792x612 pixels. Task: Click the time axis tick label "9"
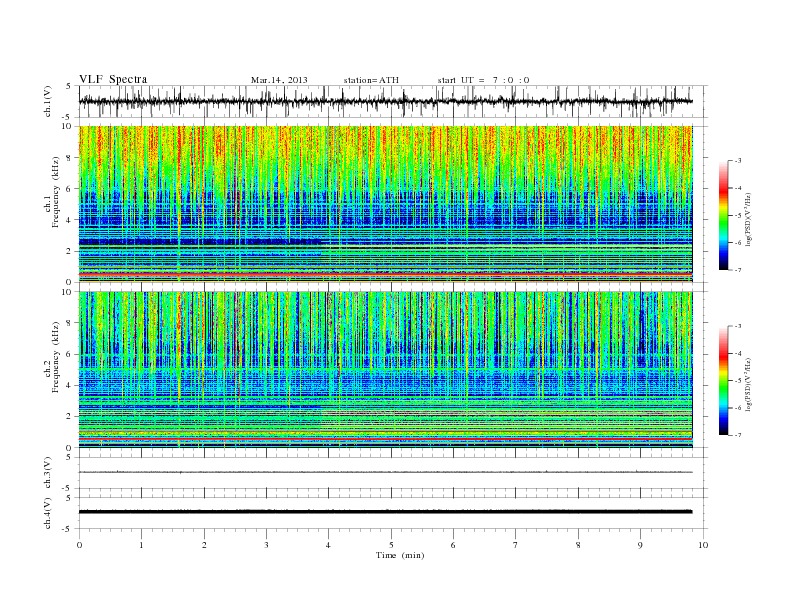[x=640, y=545]
